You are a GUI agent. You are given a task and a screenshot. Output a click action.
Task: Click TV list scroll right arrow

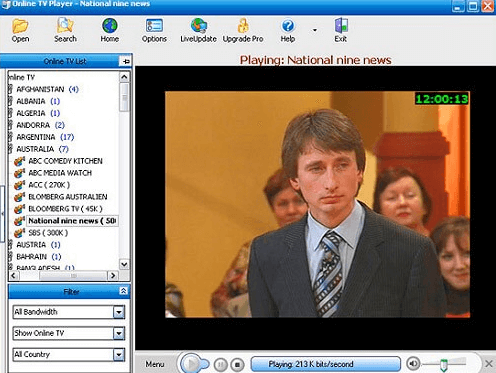tap(113, 276)
